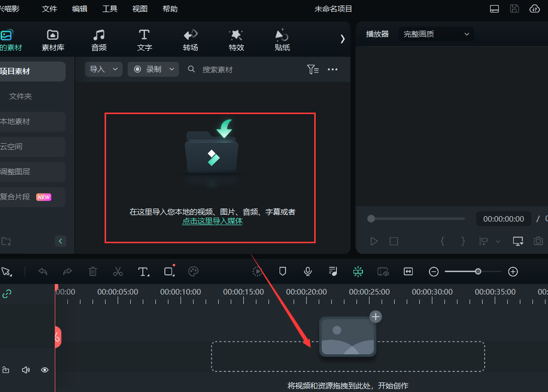Click the 搜索素材 search field
Viewport: 548px width, 392px height.
point(241,69)
